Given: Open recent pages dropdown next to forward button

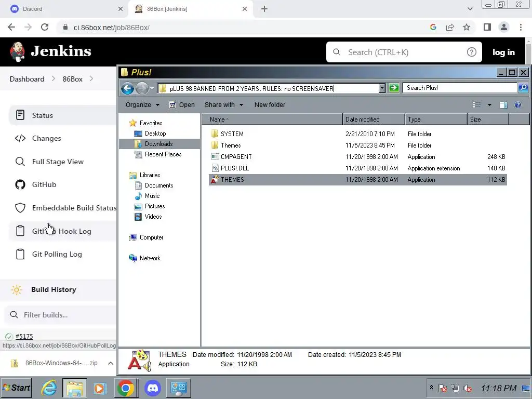Looking at the screenshot, I should click(152, 88).
